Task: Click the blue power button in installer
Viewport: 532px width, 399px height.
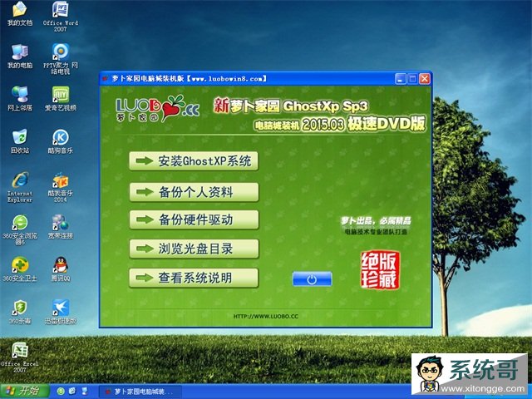Action: click(x=313, y=279)
